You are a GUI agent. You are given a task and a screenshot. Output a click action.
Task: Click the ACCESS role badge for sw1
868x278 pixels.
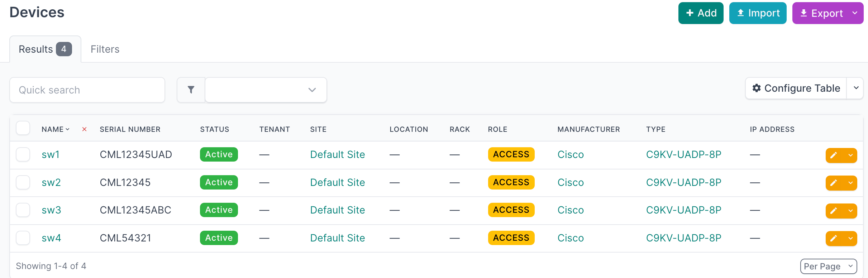pos(511,154)
